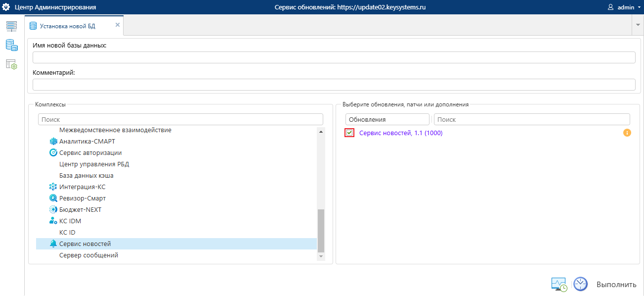Open the Обновления combo box
The width and height of the screenshot is (644, 296).
(387, 119)
